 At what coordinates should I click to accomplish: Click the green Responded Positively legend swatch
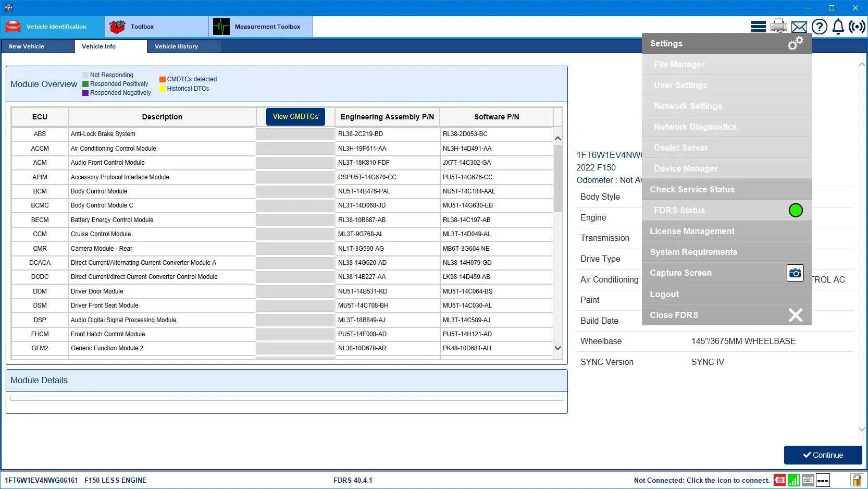(x=85, y=84)
